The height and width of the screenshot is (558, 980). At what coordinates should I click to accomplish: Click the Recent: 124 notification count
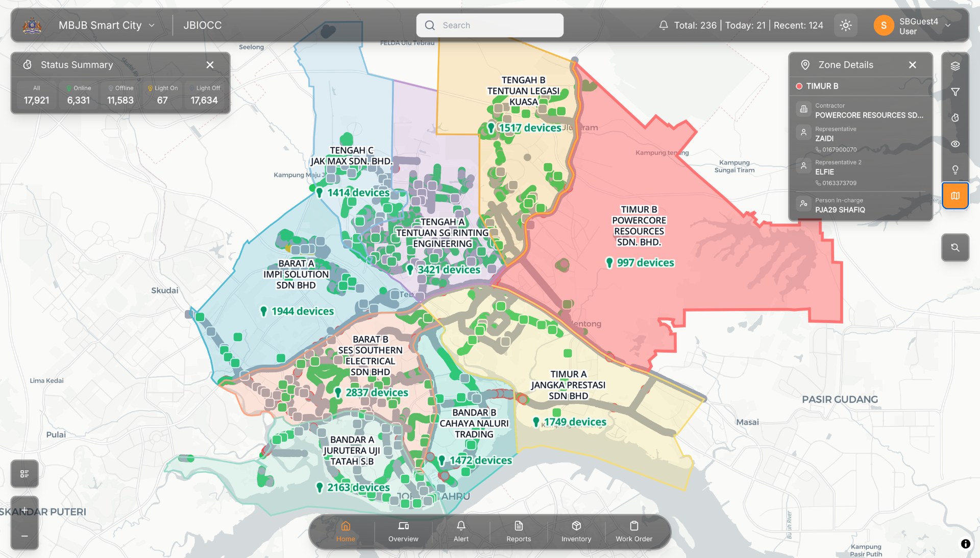click(x=798, y=25)
